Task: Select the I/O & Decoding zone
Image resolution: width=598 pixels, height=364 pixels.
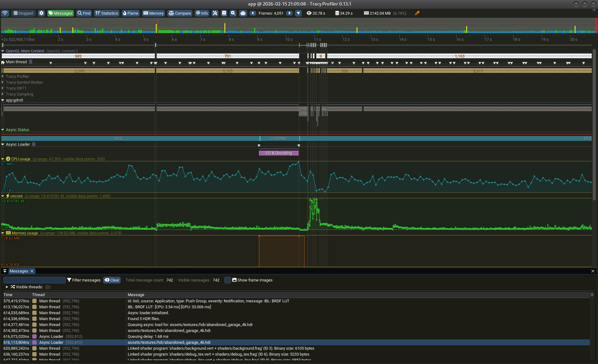Action: [279, 153]
